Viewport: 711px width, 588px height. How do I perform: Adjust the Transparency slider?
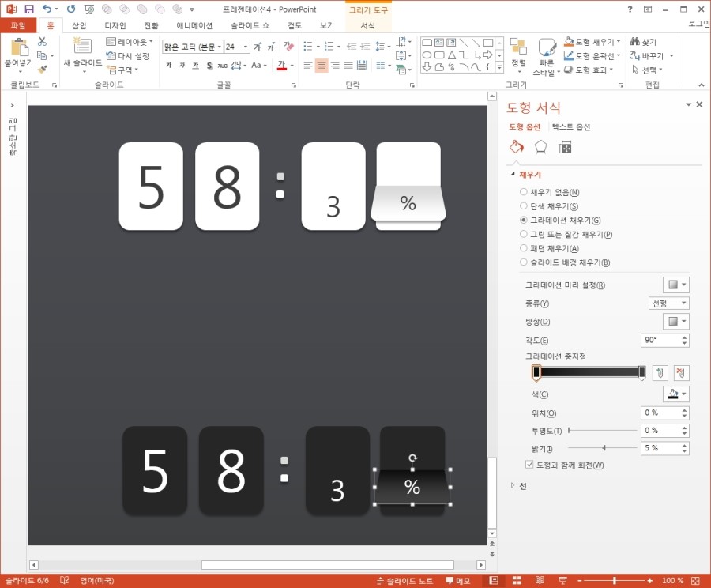[603, 430]
